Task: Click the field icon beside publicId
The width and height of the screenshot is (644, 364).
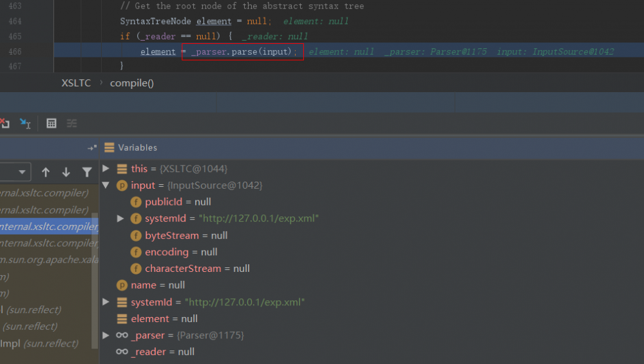Action: tap(136, 202)
